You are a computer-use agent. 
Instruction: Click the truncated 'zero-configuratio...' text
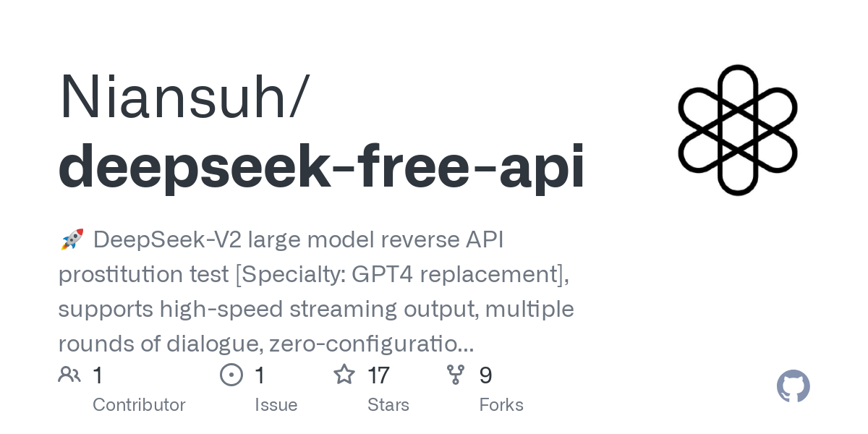[x=371, y=344]
